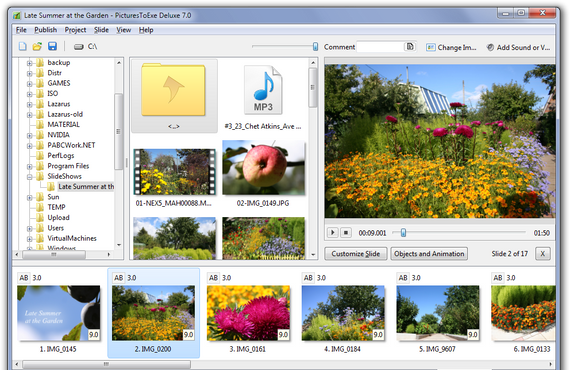Click the 00:09.001 time readout
The width and height of the screenshot is (571, 370).
point(372,233)
